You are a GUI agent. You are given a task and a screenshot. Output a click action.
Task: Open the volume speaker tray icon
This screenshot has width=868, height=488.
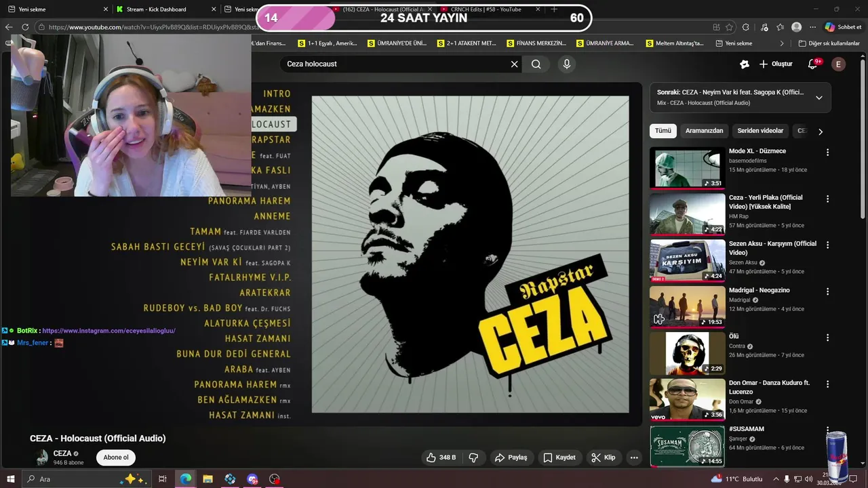click(808, 479)
